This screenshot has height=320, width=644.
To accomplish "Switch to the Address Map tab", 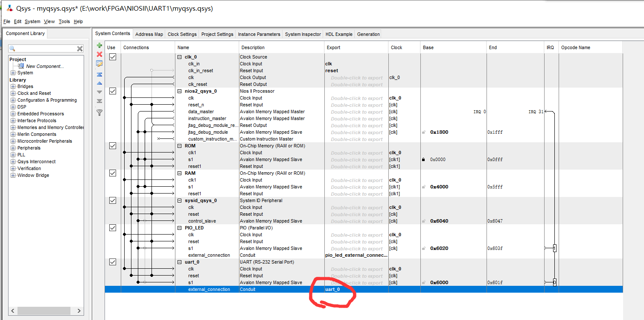I will point(149,34).
